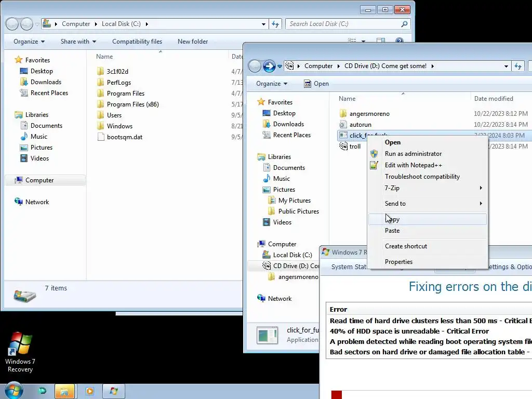Open Organize dropdown in Local Disk window
The height and width of the screenshot is (399, 532).
(x=29, y=42)
